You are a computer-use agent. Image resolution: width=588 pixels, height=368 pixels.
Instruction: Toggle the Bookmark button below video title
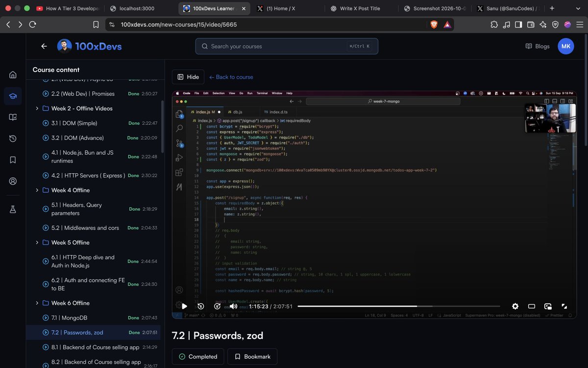coord(252,357)
